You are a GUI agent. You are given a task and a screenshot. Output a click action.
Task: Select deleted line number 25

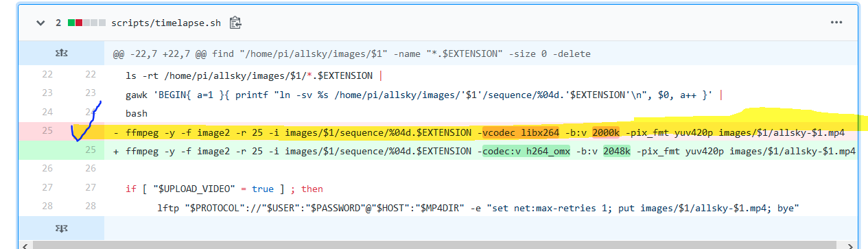(x=47, y=132)
